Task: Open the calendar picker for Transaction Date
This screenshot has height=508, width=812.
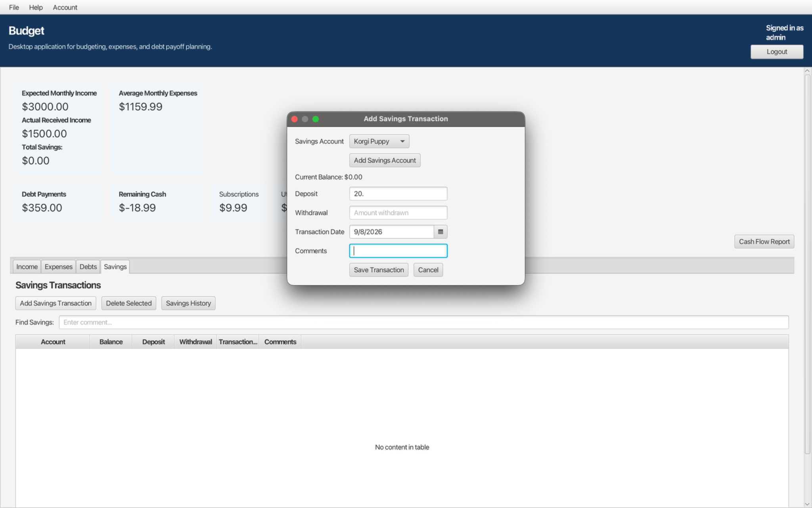Action: tap(440, 232)
